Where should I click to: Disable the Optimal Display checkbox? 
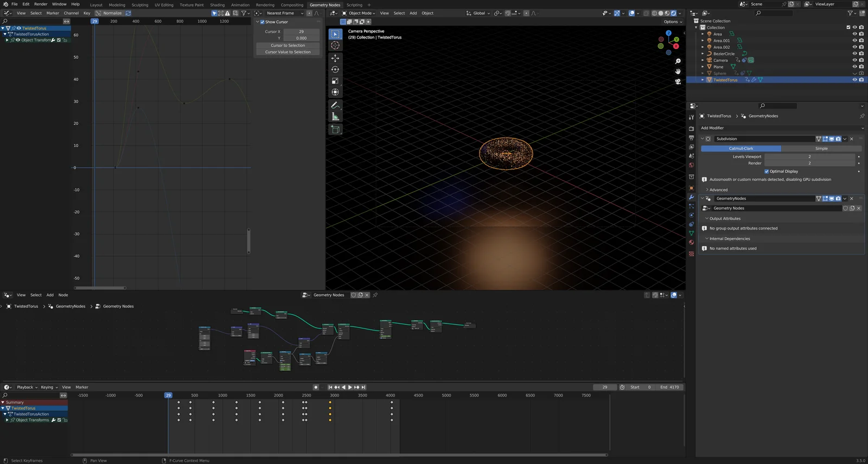coord(767,171)
